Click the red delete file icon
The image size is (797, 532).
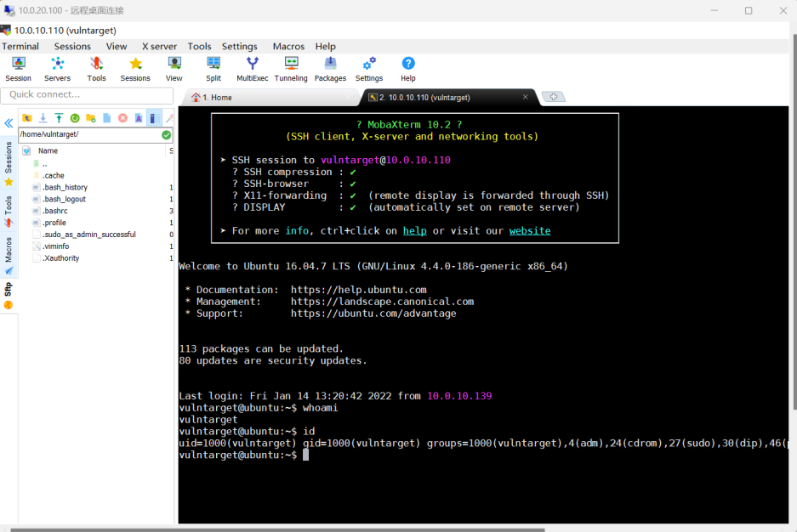coord(122,118)
